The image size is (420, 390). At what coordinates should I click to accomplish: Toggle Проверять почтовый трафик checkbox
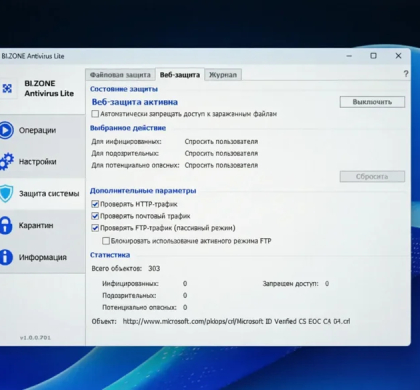pyautogui.click(x=95, y=216)
